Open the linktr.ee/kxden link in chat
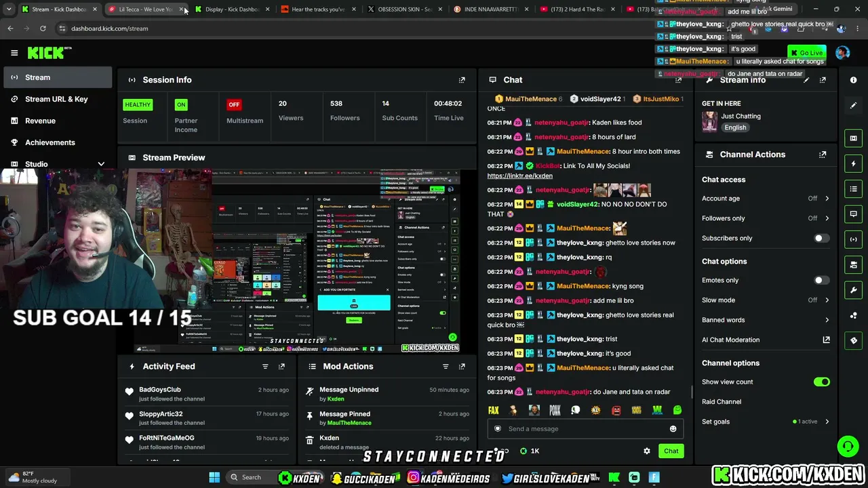 (519, 176)
